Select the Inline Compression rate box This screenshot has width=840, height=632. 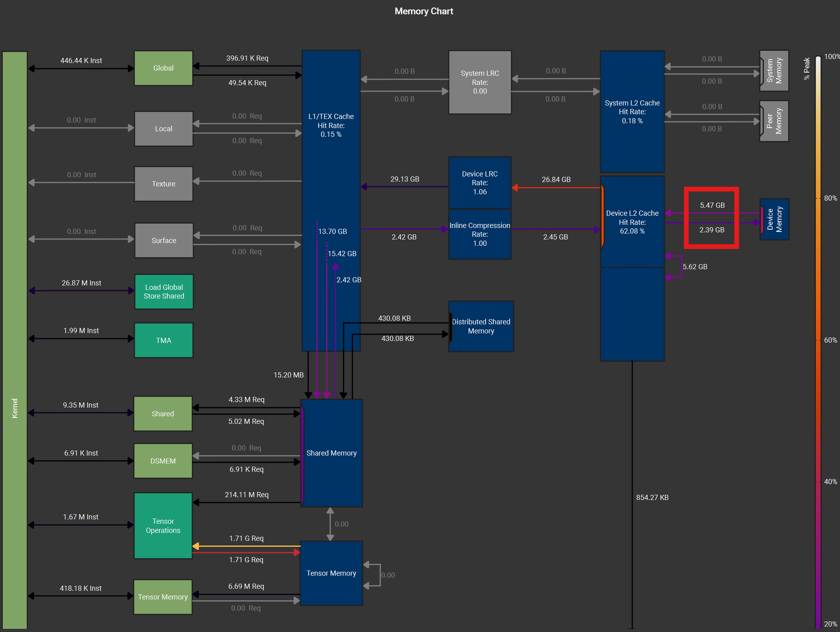(480, 234)
